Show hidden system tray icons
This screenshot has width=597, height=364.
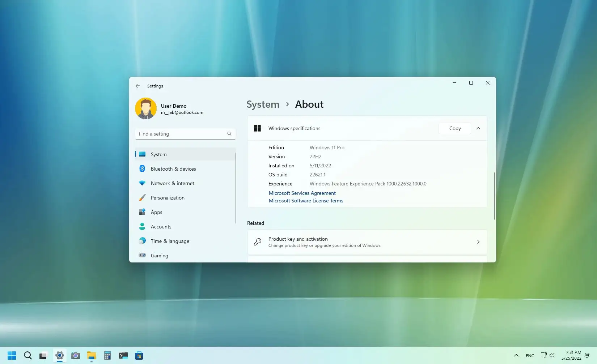[516, 355]
